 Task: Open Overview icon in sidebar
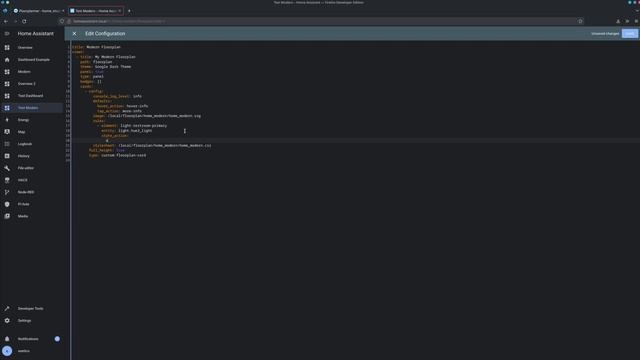click(x=7, y=47)
